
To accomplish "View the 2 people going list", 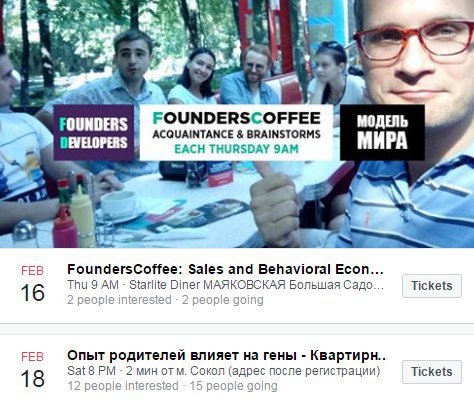I will 223,300.
